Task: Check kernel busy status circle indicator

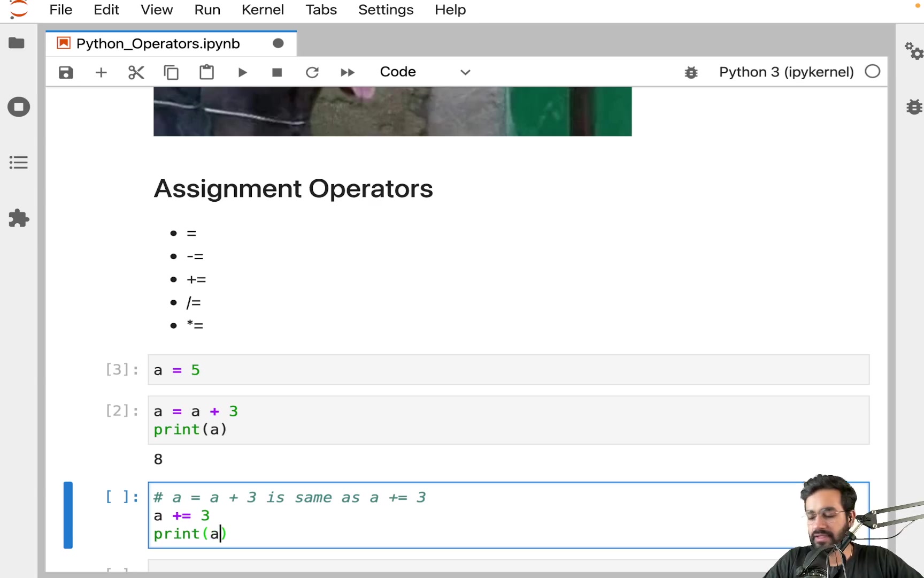Action: pyautogui.click(x=872, y=71)
